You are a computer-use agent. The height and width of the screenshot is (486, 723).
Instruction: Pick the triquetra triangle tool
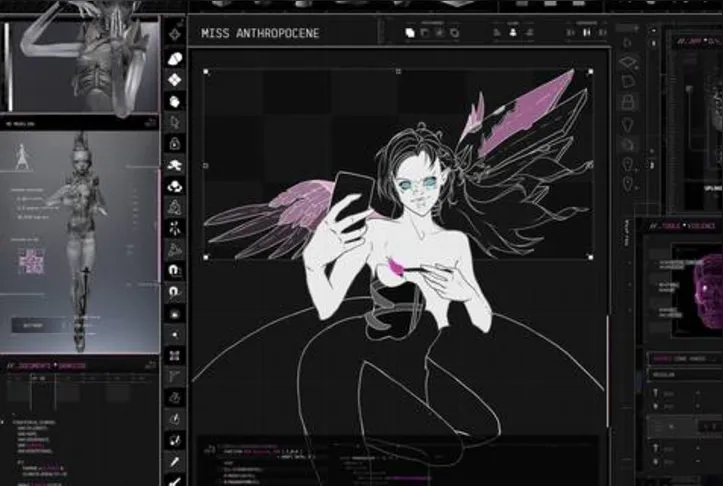pos(175,207)
